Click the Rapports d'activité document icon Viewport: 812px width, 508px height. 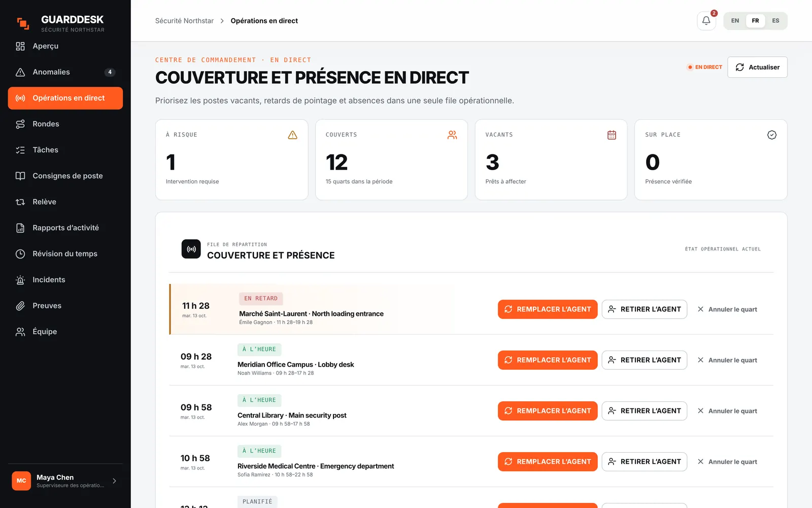pyautogui.click(x=20, y=228)
